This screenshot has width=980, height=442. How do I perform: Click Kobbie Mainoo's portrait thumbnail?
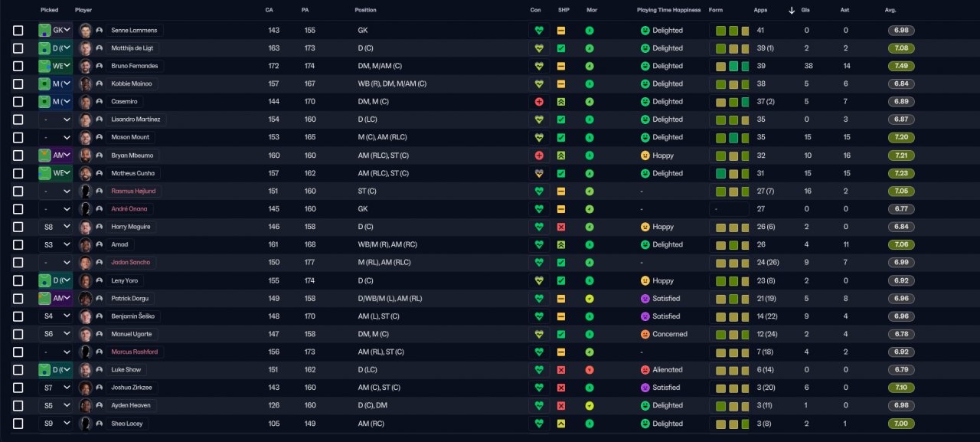86,84
